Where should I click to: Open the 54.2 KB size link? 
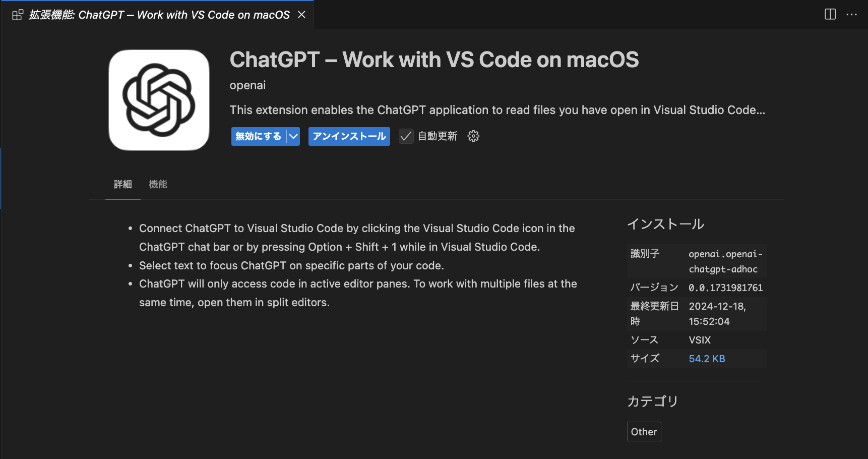click(x=707, y=358)
